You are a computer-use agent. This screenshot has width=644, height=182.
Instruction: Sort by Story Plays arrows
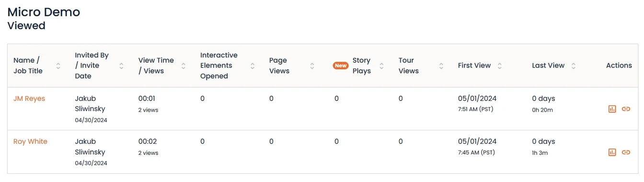(382, 66)
